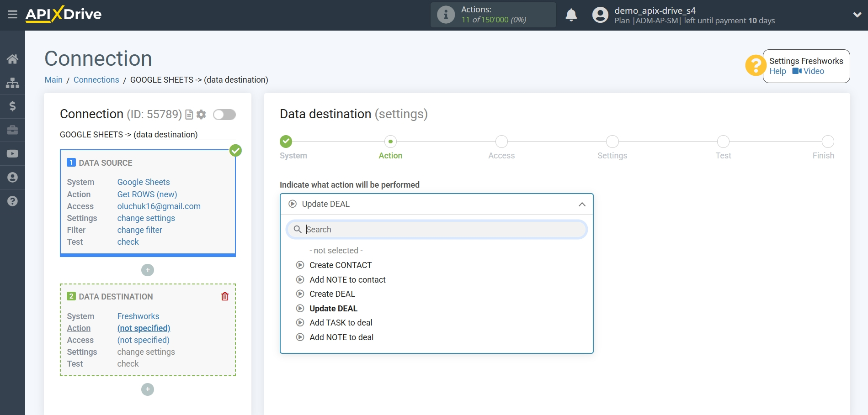Go to System step in wizard
The width and height of the screenshot is (868, 415).
coord(286,142)
